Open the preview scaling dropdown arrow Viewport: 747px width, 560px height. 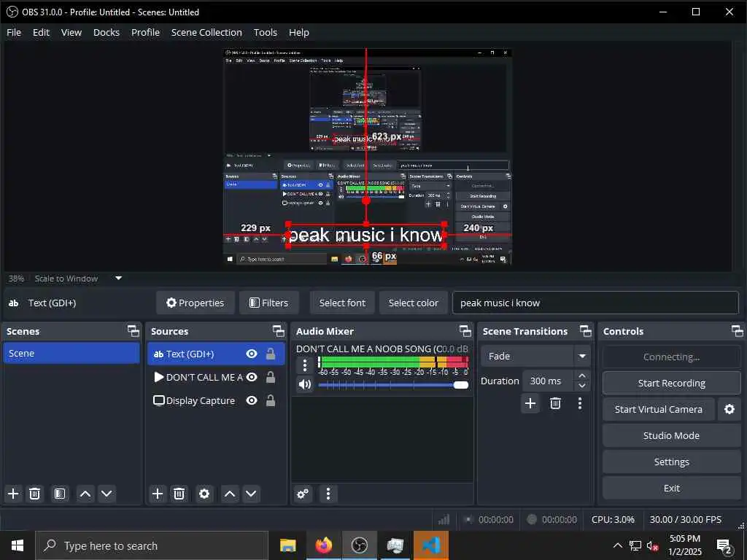pyautogui.click(x=119, y=278)
